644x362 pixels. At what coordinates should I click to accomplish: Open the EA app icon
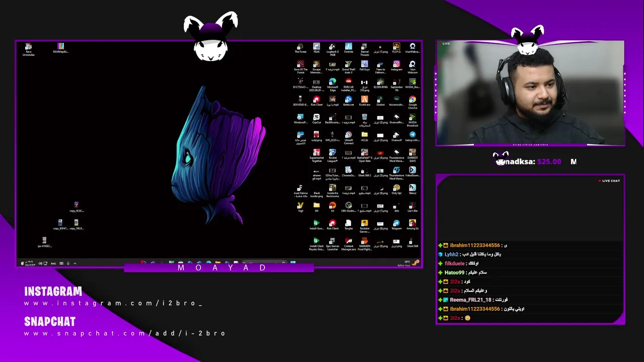click(333, 207)
